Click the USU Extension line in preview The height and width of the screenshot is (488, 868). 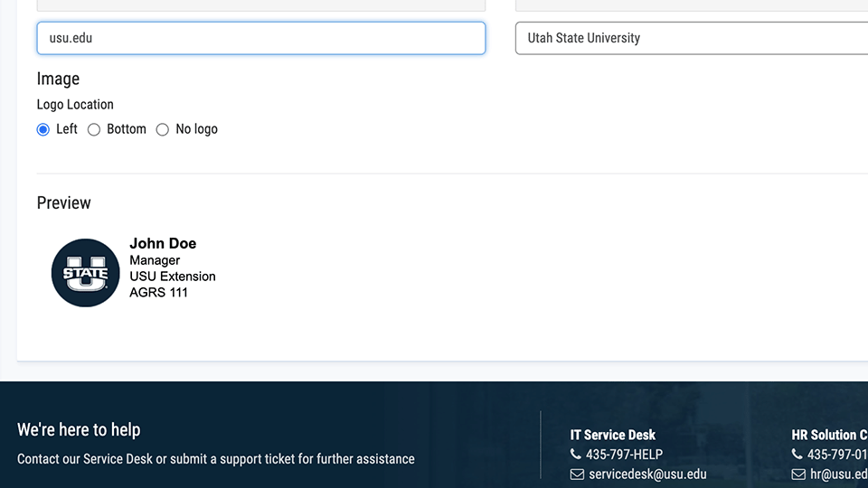point(172,276)
